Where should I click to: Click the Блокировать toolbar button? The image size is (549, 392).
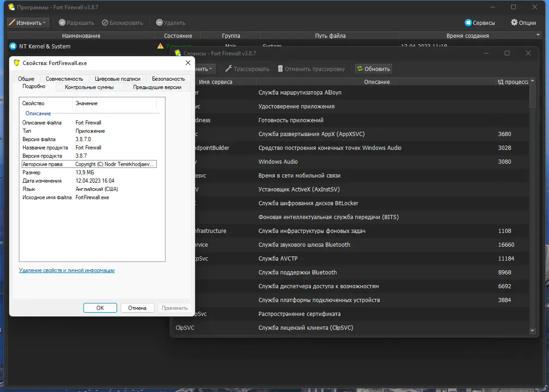pyautogui.click(x=123, y=23)
